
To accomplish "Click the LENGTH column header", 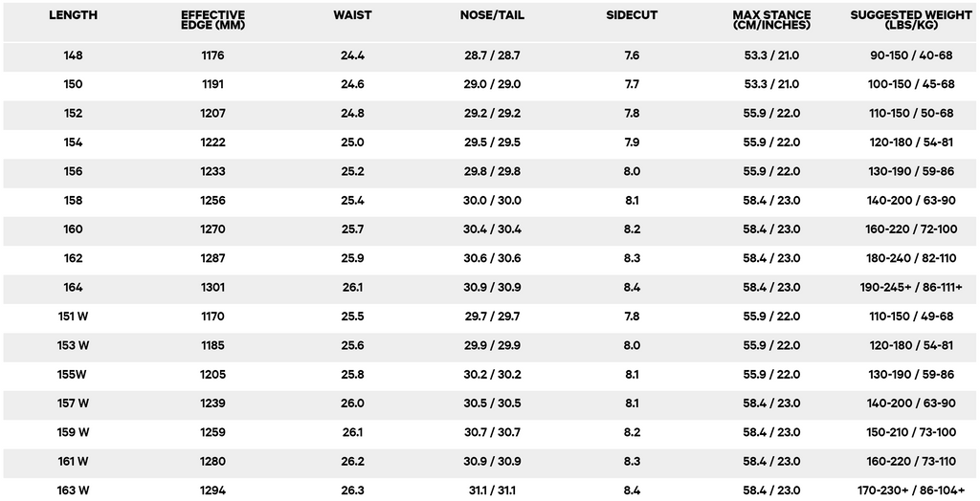I will [73, 16].
